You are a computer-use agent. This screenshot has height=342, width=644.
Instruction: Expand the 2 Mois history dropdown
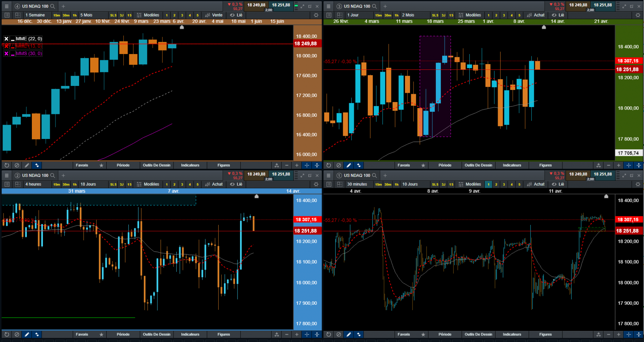[408, 15]
